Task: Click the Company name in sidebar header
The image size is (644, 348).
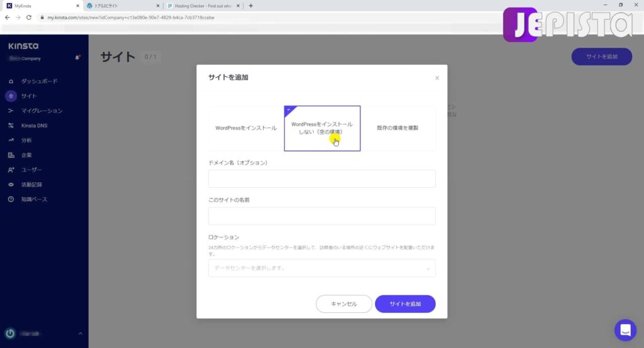Action: (x=25, y=58)
